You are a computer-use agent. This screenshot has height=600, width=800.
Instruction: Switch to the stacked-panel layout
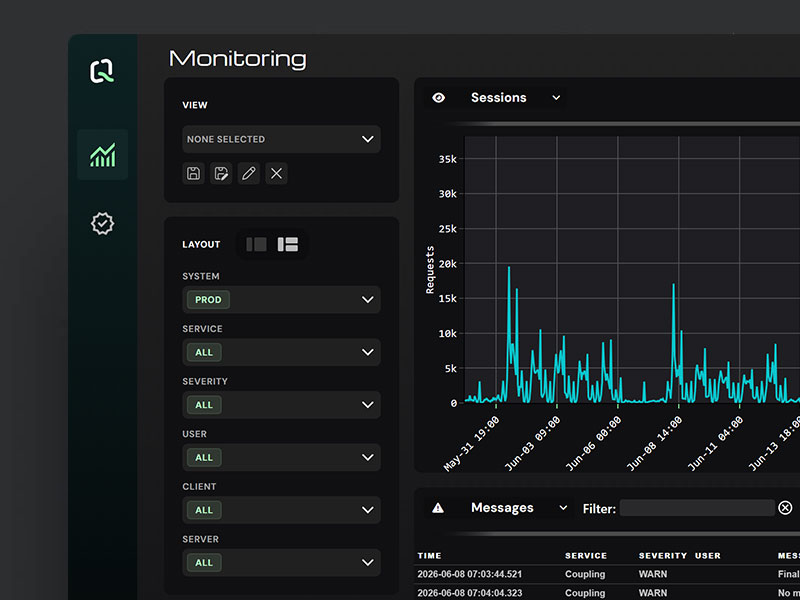[288, 244]
